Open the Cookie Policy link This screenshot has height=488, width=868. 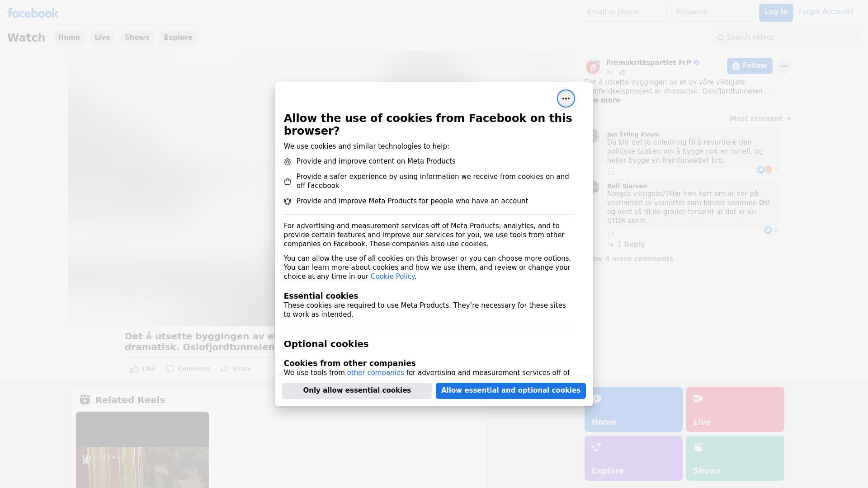point(392,277)
